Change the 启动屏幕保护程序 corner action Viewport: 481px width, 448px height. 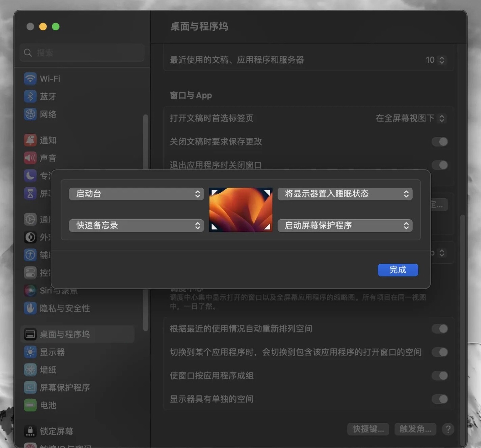click(345, 226)
